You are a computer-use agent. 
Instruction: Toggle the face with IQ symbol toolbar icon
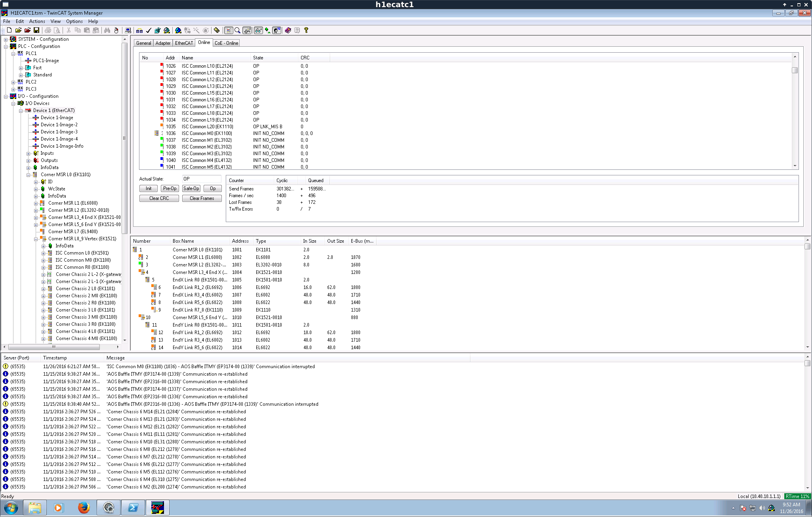coord(277,30)
